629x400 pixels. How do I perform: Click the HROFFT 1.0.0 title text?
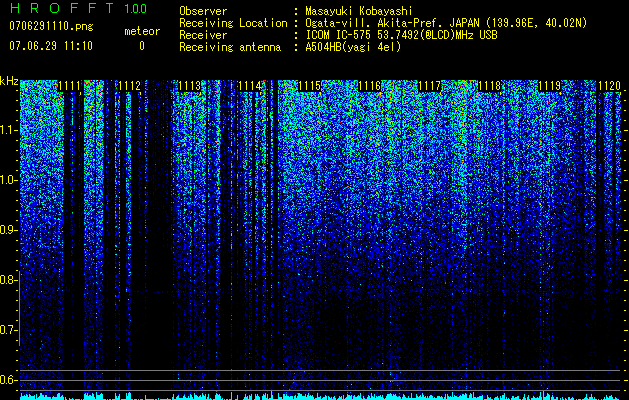(x=78, y=8)
